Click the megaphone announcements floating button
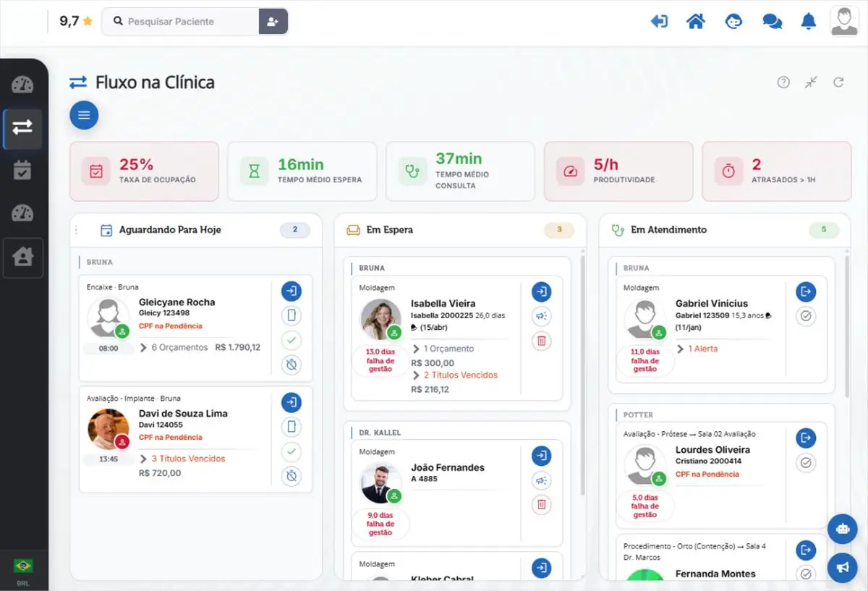The image size is (868, 591). click(842, 568)
